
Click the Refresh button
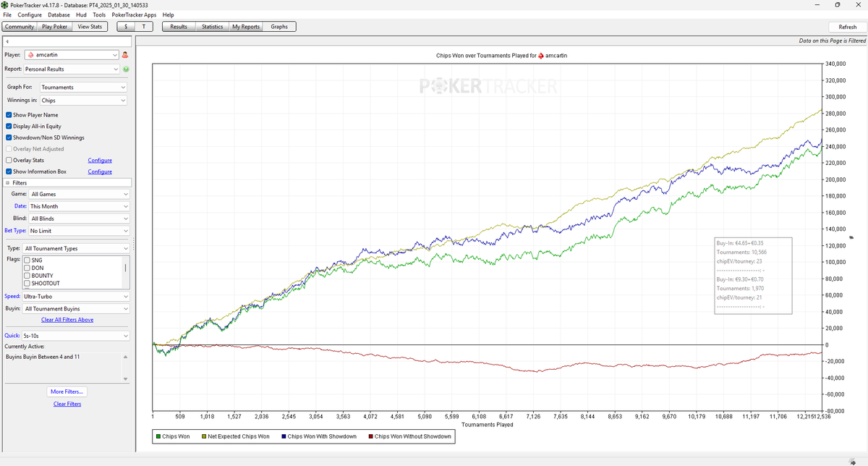pos(848,27)
